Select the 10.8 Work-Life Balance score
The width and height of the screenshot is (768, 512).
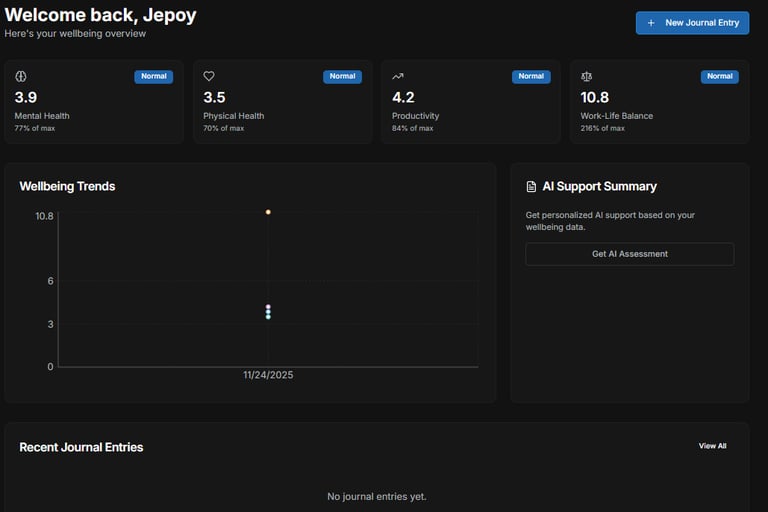(595, 98)
